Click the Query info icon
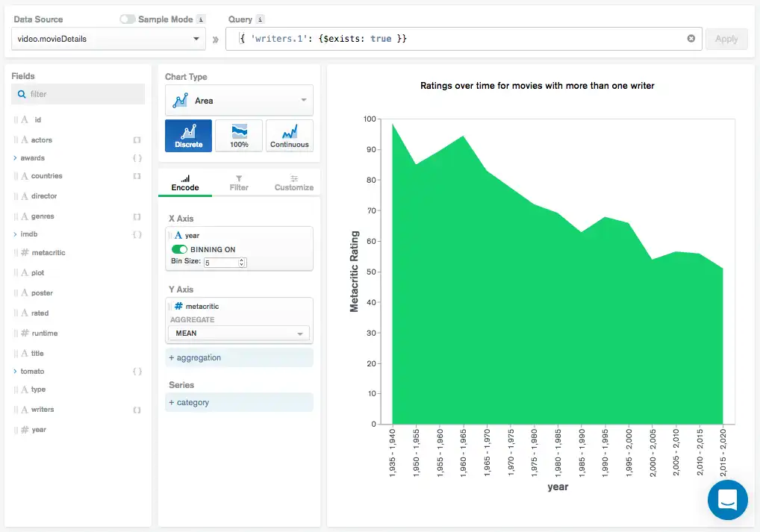760x532 pixels. (x=260, y=19)
